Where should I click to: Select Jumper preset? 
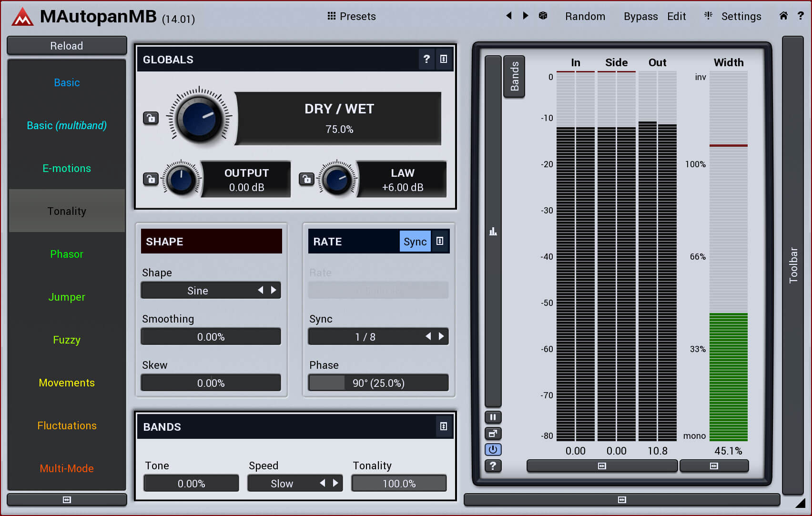[67, 297]
